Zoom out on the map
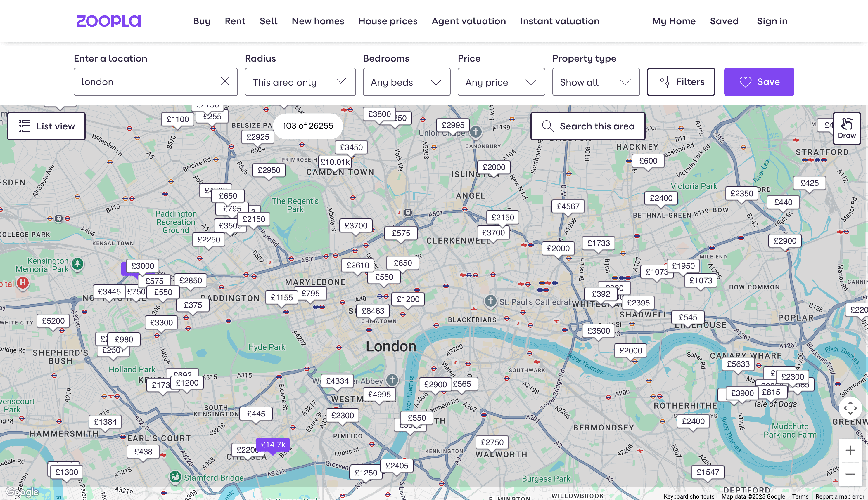The height and width of the screenshot is (500, 868). [850, 474]
